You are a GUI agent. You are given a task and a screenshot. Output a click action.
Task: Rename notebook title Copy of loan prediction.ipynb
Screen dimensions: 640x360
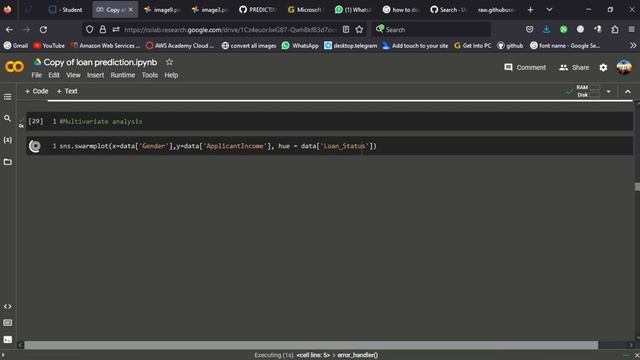(x=100, y=62)
